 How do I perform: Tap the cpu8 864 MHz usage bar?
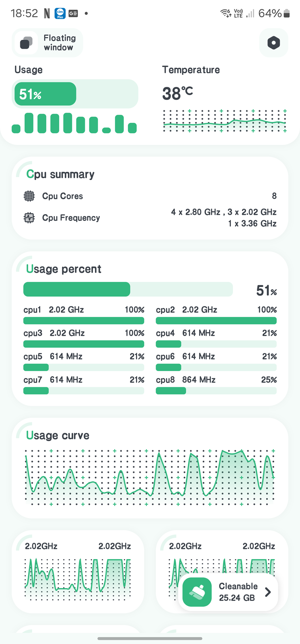(x=216, y=390)
